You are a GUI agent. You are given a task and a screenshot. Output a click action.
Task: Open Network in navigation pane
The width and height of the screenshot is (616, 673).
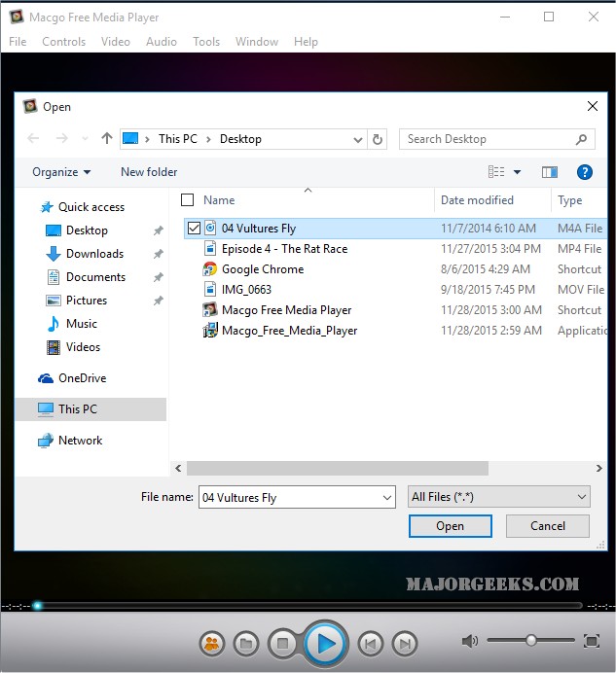click(x=80, y=441)
